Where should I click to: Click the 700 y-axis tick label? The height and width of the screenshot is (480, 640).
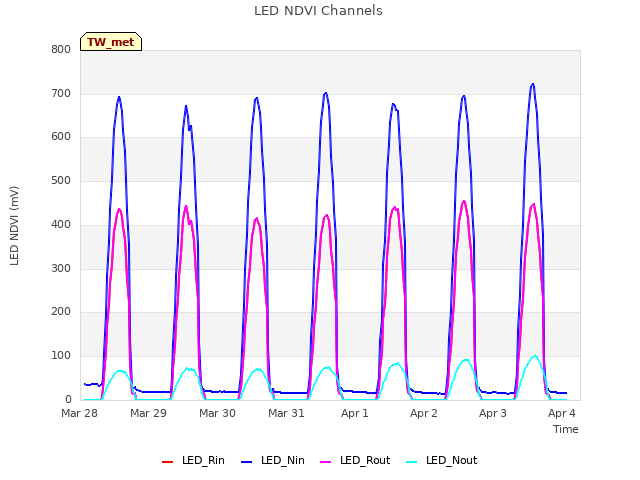pyautogui.click(x=61, y=93)
